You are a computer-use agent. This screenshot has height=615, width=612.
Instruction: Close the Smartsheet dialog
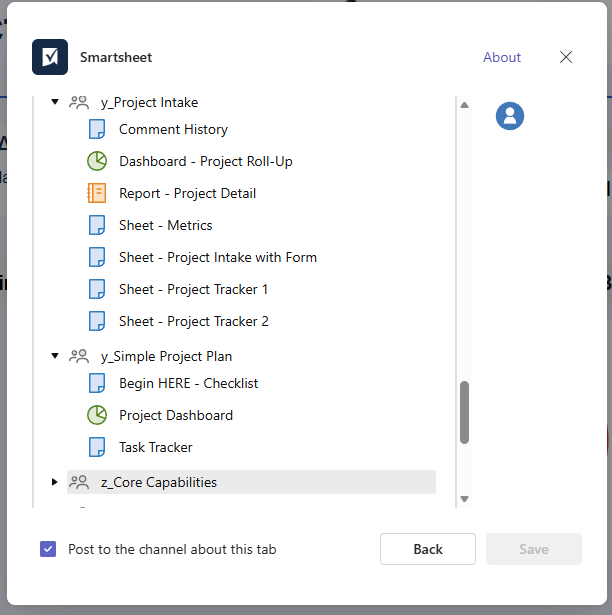tap(566, 57)
